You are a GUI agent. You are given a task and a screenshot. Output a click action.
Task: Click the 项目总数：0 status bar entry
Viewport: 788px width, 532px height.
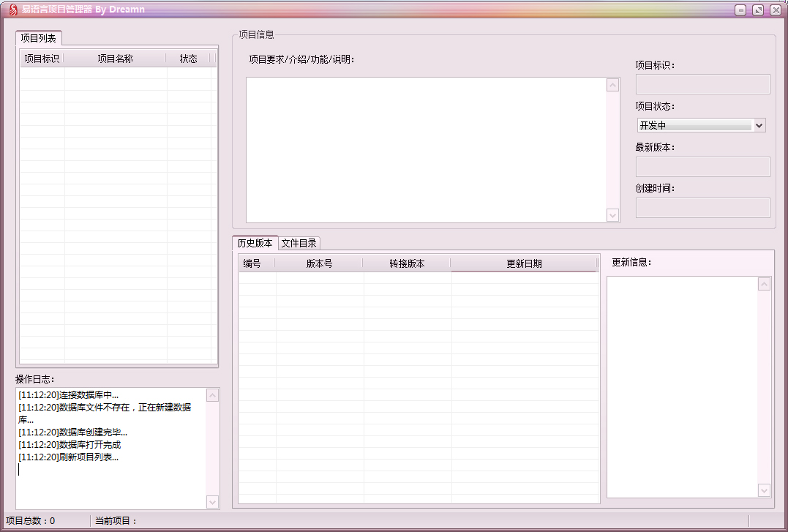[x=31, y=521]
